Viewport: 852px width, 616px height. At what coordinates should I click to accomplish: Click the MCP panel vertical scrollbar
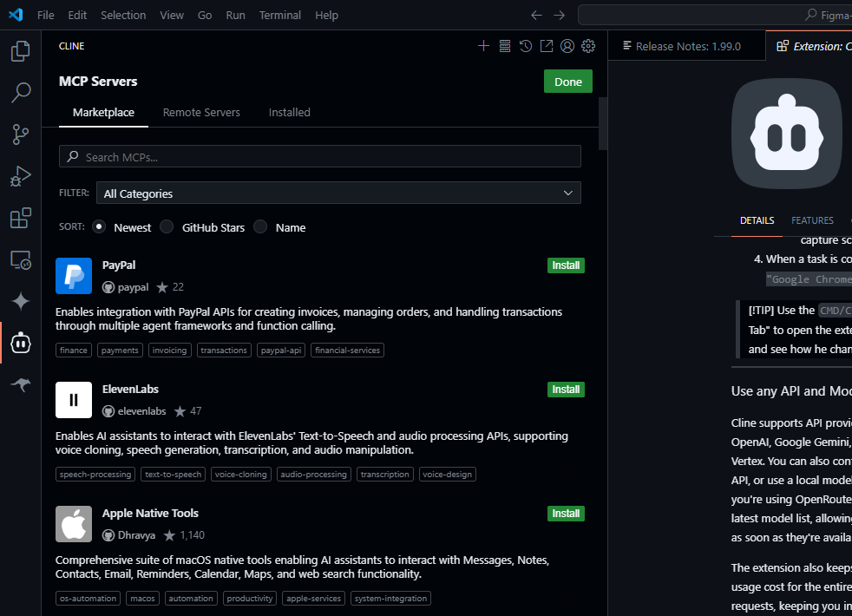pyautogui.click(x=603, y=123)
